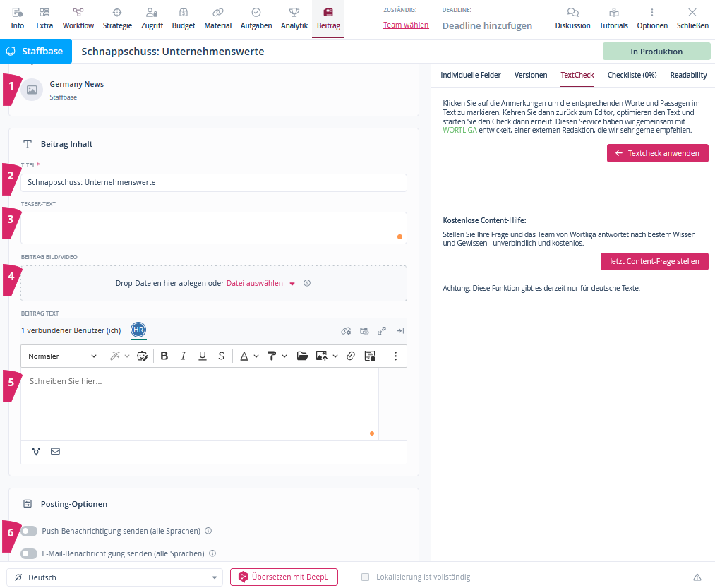The width and height of the screenshot is (715, 588).
Task: Click the info icon beside Datei auswählen
Action: (307, 283)
